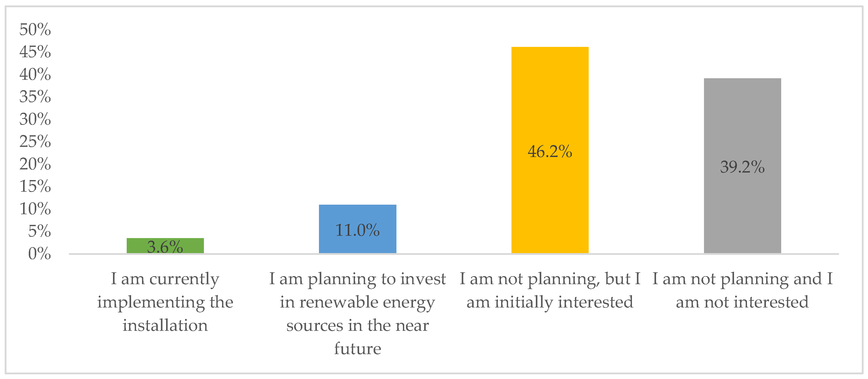868x379 pixels.
Task: Click the 20% y-axis tick label
Action: (x=35, y=164)
